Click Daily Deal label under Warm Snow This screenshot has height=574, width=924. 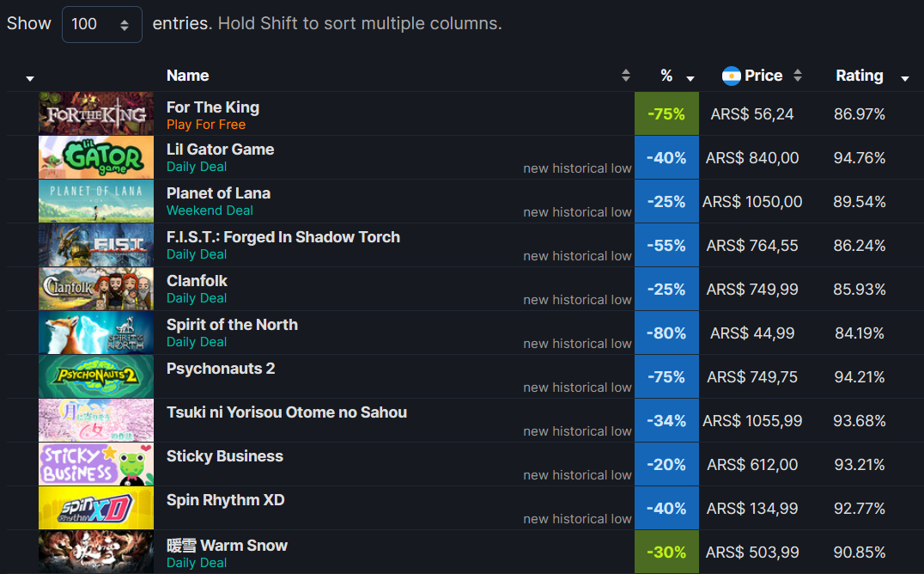197,563
